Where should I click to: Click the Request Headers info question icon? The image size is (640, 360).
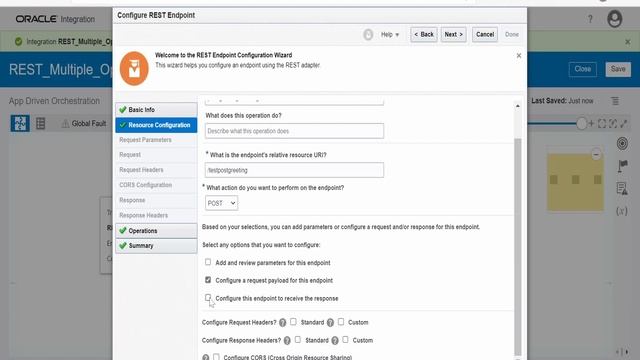282,322
